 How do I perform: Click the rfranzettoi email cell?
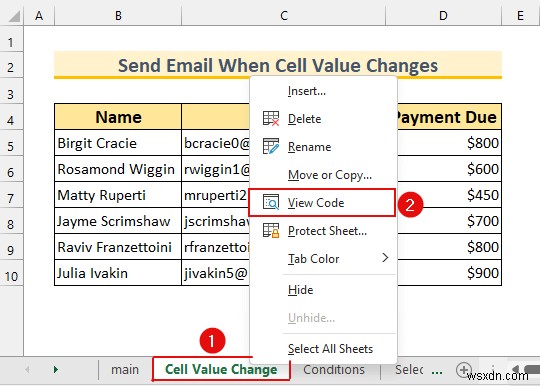216,247
